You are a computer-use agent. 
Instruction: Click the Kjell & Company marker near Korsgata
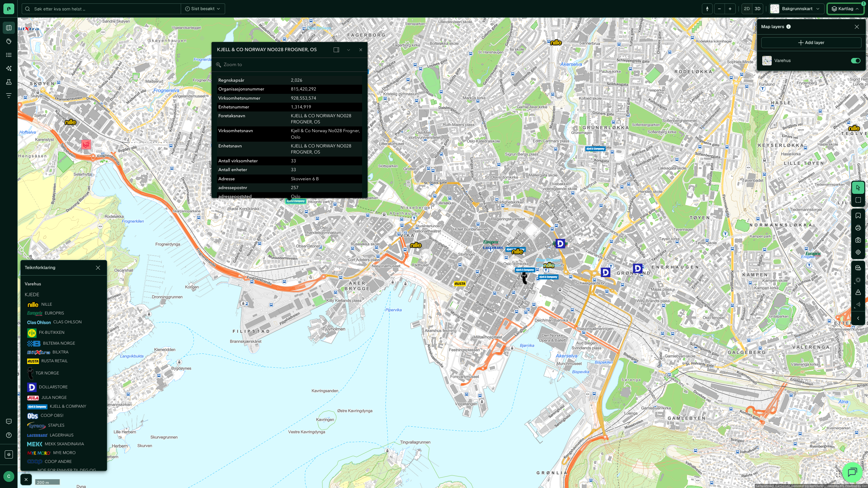(595, 149)
